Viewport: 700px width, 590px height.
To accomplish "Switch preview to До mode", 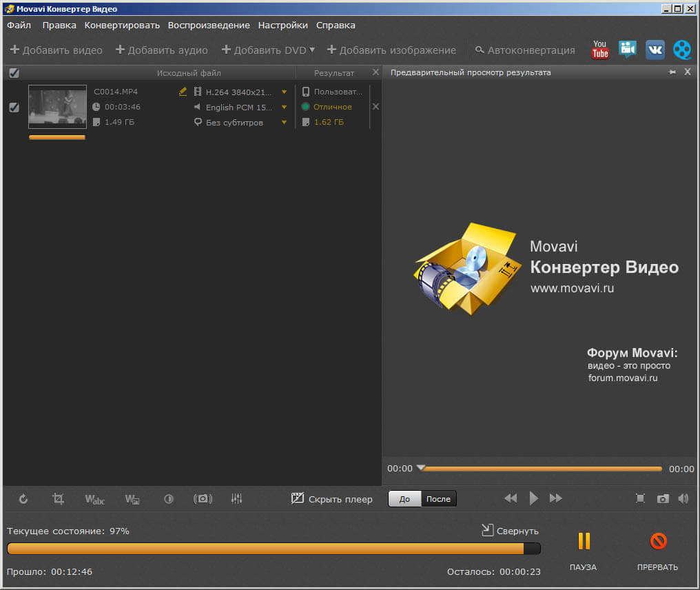I will tap(404, 499).
